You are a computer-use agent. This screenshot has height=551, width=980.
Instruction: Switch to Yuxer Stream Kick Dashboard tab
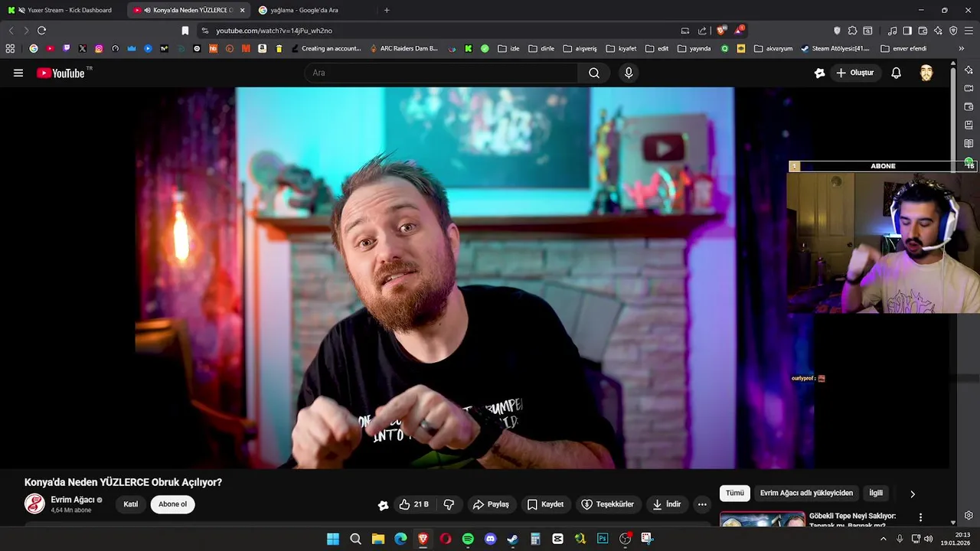[x=63, y=10]
